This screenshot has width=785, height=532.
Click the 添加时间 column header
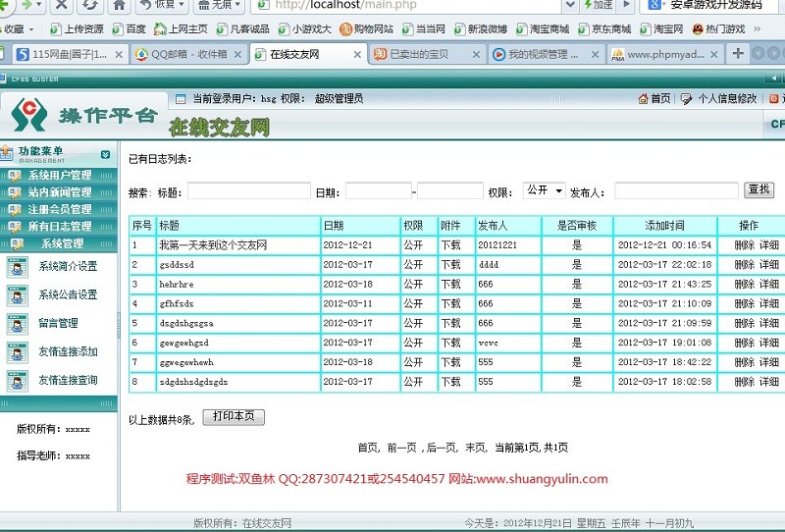click(x=664, y=226)
